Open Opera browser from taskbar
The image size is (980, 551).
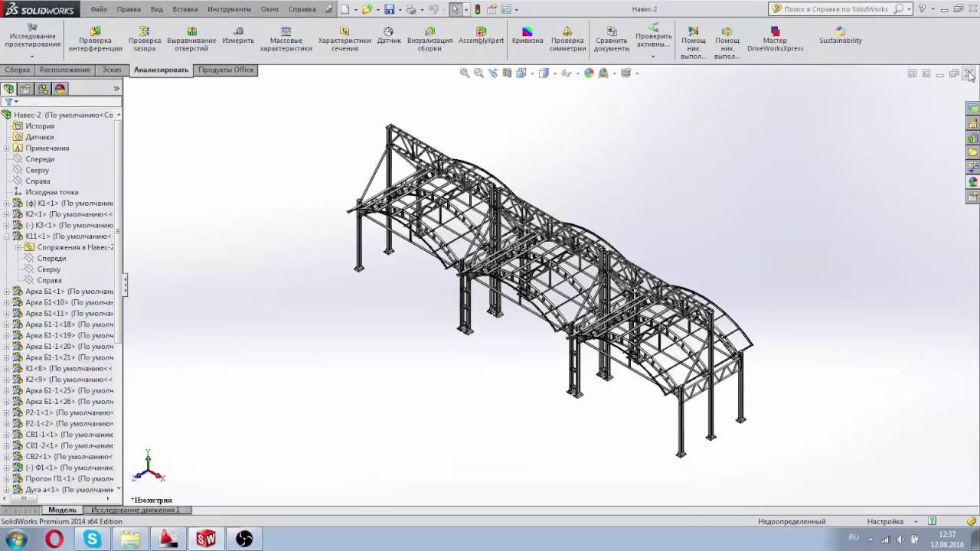[x=54, y=540]
